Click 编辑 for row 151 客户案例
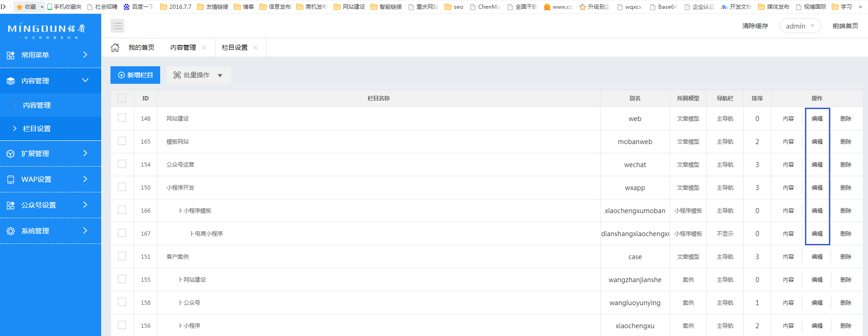The width and height of the screenshot is (868, 336). click(x=817, y=257)
